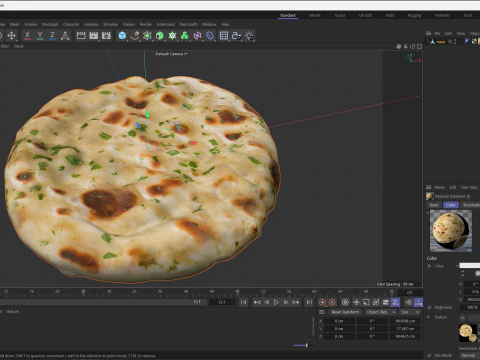Toggle the coordinate system icon
Viewport: 480px width, 360px height.
(65, 35)
